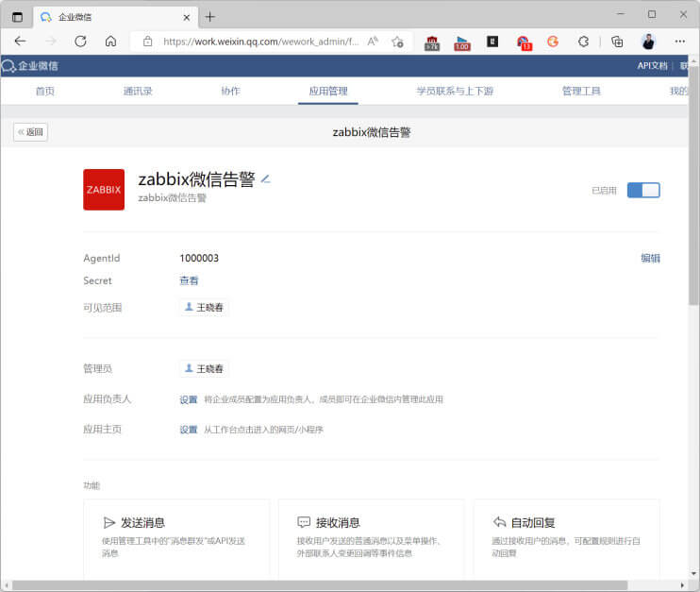Image resolution: width=700 pixels, height=592 pixels.
Task: Open 管理工具 tab
Action: [x=581, y=92]
